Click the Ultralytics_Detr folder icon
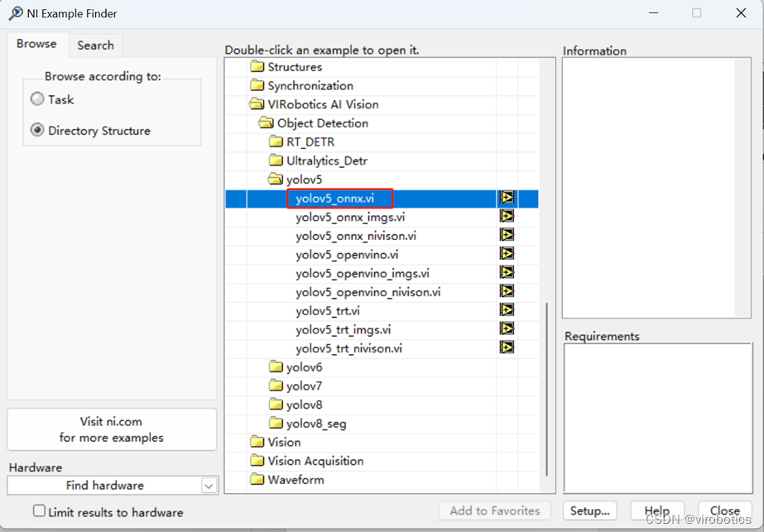 tap(276, 161)
